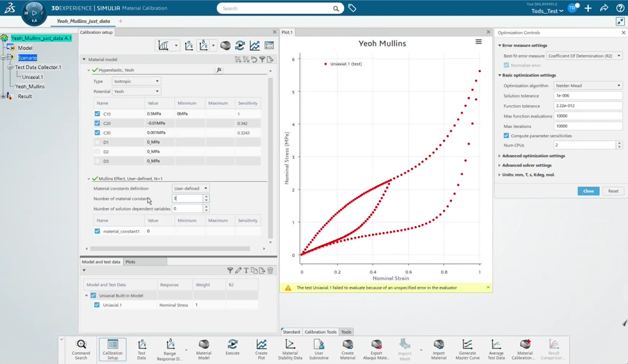Screen dimensions: 628x364
Task: Switch to the Plots tab
Action: pyautogui.click(x=130, y=261)
